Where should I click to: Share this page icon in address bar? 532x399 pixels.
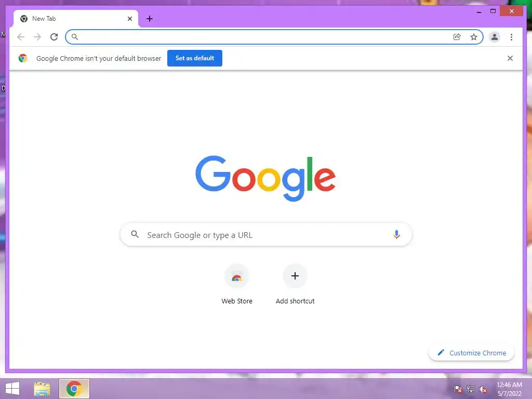[x=457, y=37]
